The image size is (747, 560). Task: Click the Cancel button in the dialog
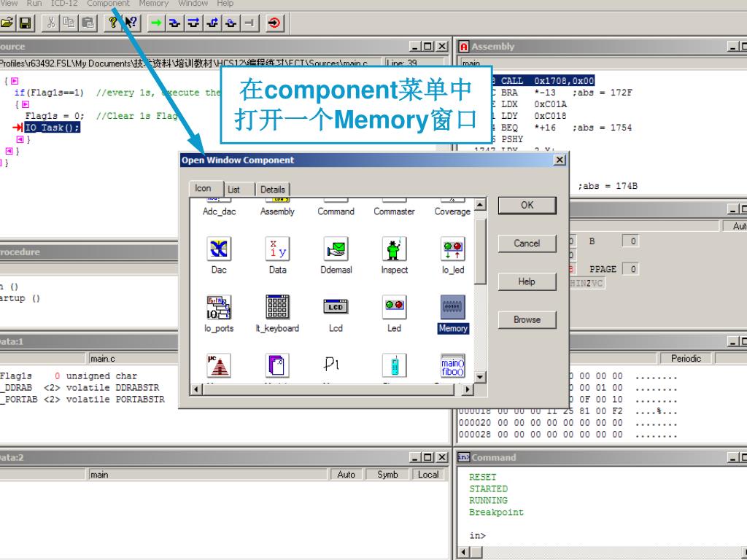tap(527, 244)
